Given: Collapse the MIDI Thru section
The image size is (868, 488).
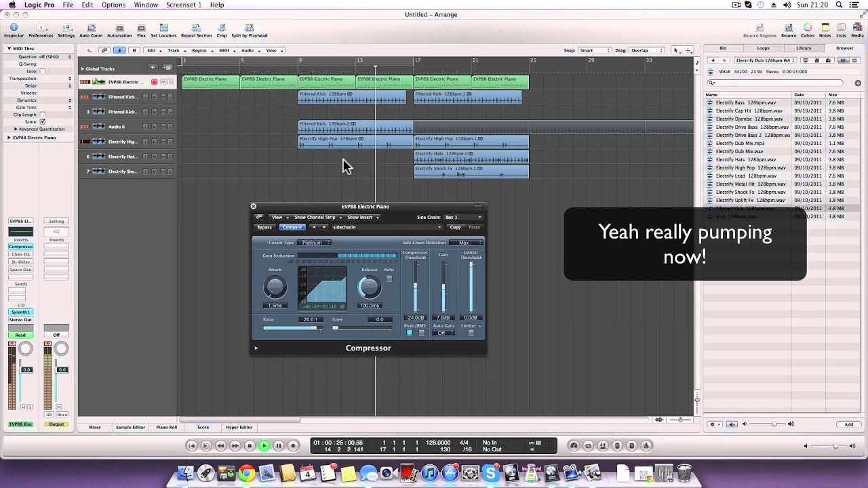Looking at the screenshot, I should (9, 48).
